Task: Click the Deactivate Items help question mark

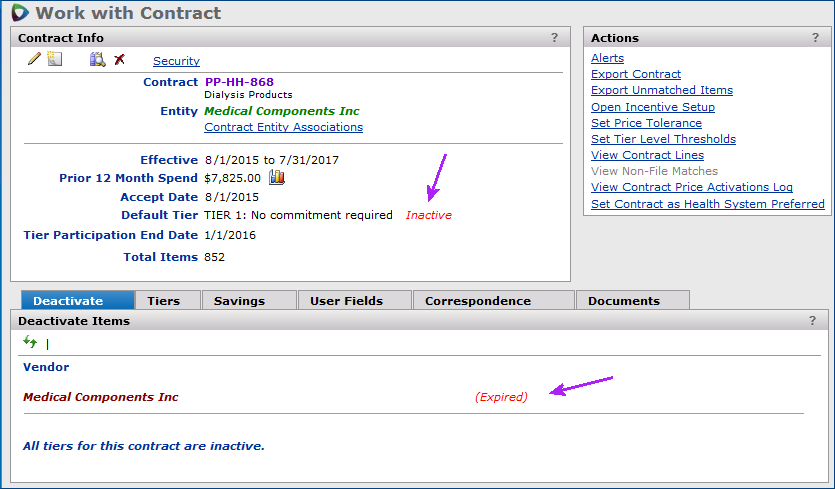Action: (812, 321)
